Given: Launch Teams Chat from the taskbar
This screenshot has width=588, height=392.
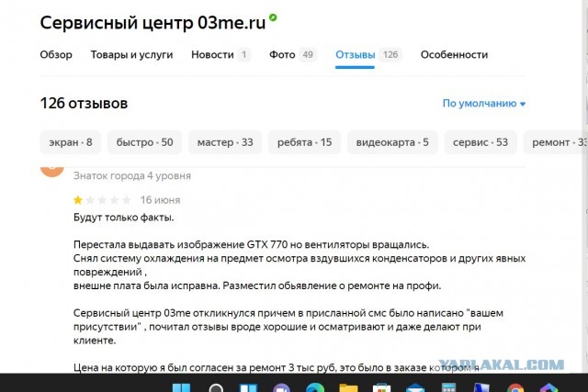Looking at the screenshot, I should pyautogui.click(x=281, y=387).
